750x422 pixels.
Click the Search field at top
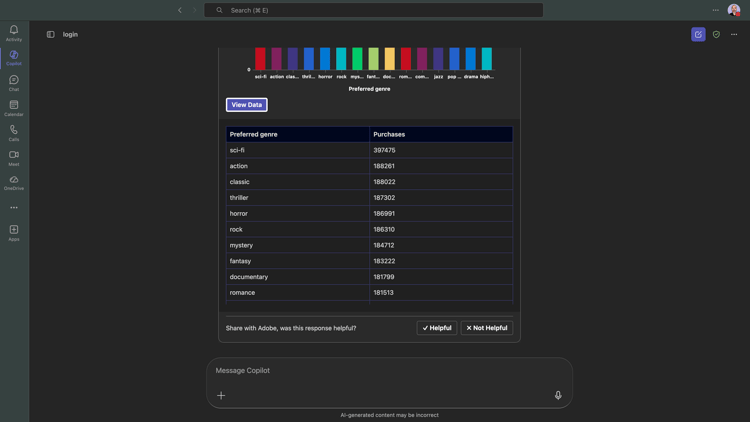coord(374,10)
